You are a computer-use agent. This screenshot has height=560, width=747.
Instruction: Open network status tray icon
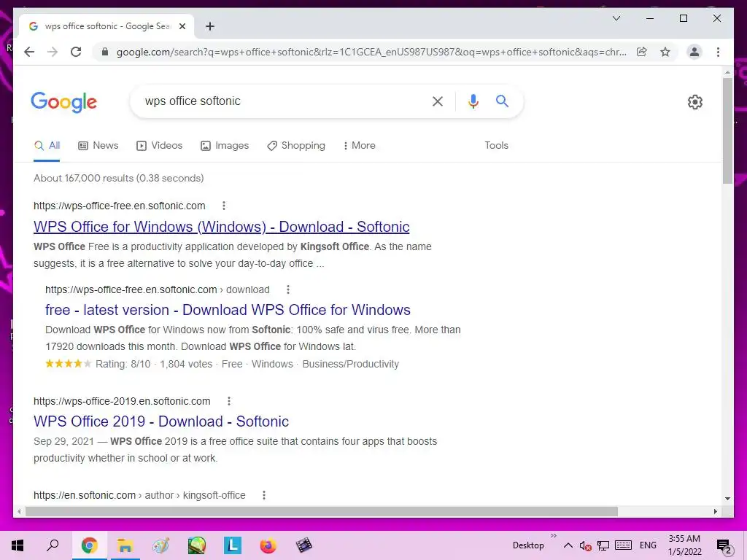pyautogui.click(x=603, y=545)
